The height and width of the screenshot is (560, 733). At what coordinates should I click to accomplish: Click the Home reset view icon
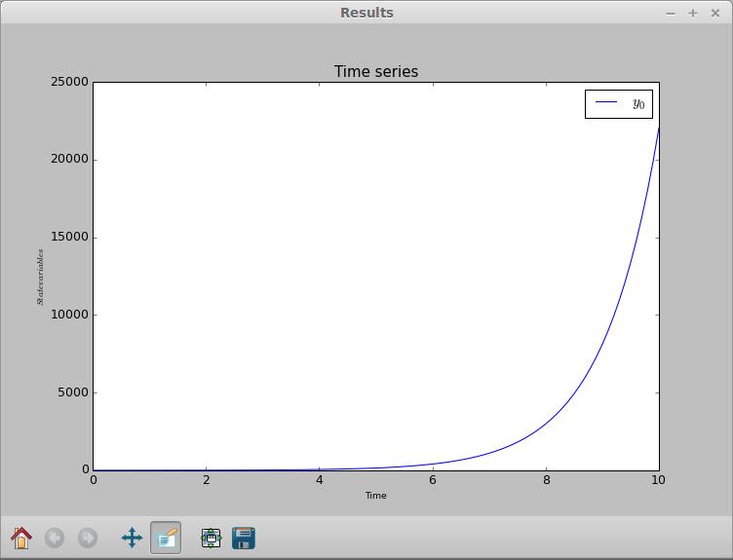[21, 538]
